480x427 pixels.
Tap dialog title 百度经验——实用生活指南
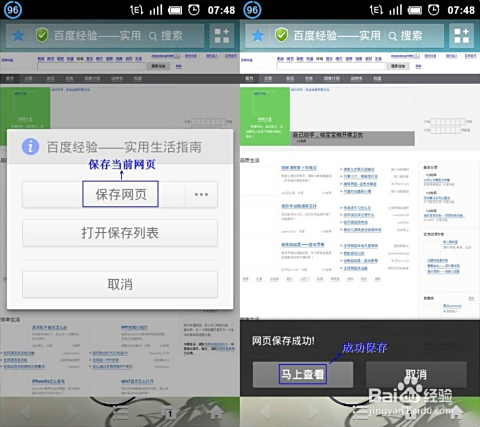click(124, 147)
